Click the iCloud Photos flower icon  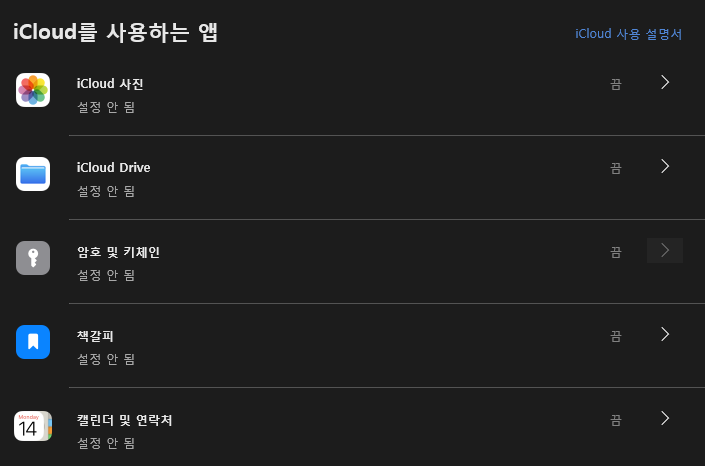[33, 90]
